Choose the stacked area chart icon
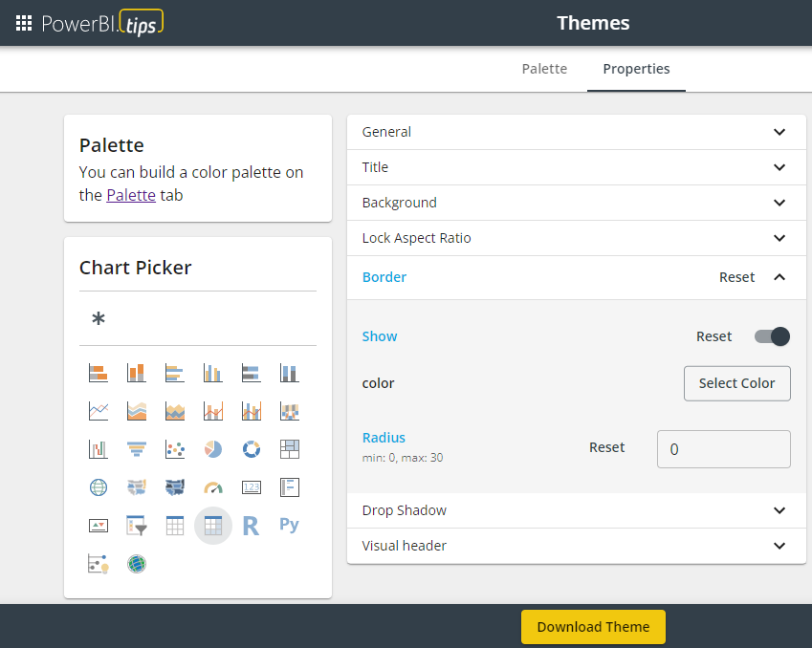Image resolution: width=812 pixels, height=648 pixels. point(175,411)
